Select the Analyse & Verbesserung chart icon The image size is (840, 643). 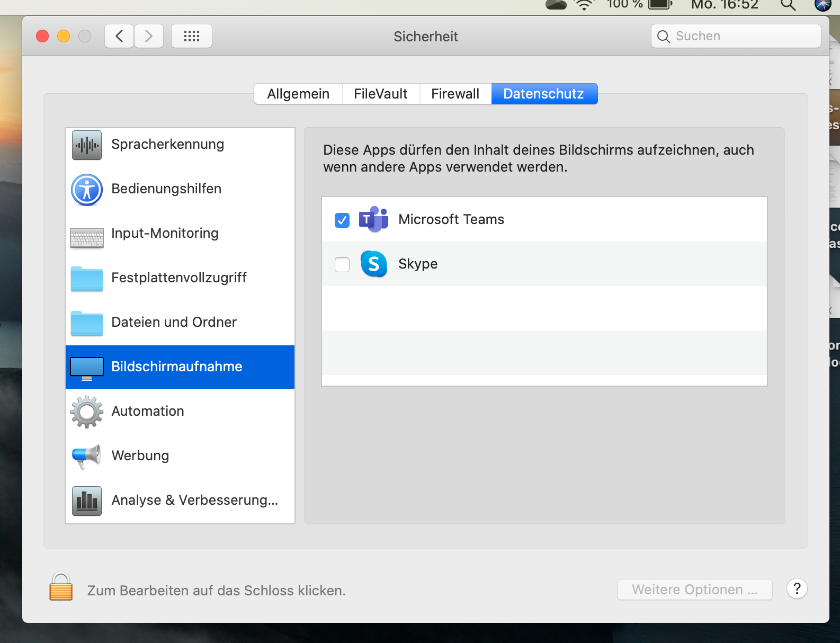pos(87,501)
